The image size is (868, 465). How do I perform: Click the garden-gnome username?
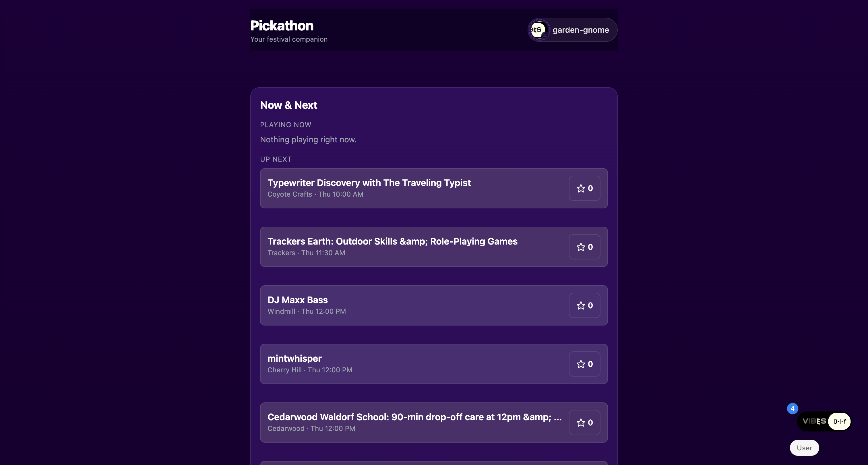[581, 30]
